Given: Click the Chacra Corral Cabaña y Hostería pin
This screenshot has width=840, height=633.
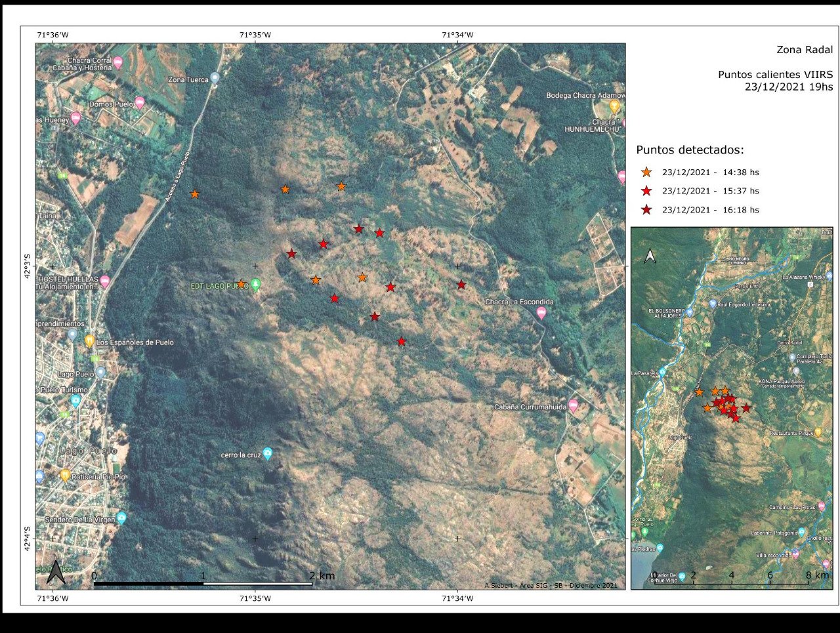Looking at the screenshot, I should pyautogui.click(x=118, y=63).
